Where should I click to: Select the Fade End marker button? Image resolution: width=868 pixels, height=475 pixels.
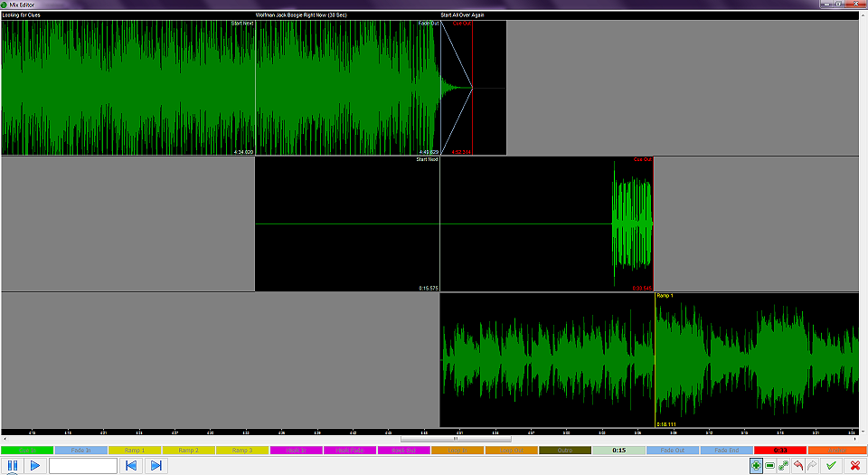[726, 450]
